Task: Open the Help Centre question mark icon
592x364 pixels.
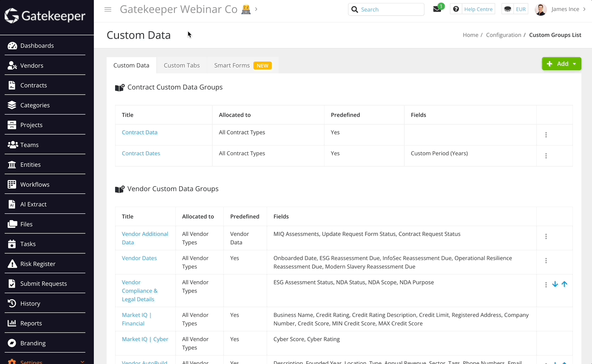Action: [x=456, y=8]
